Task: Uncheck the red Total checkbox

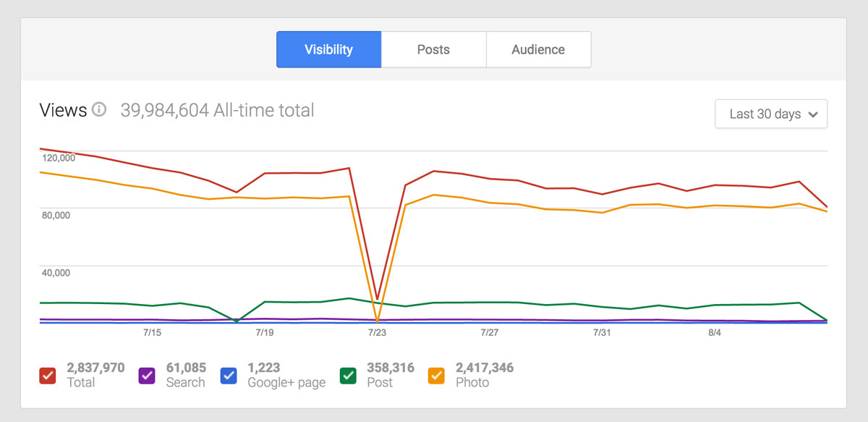Action: pyautogui.click(x=48, y=376)
